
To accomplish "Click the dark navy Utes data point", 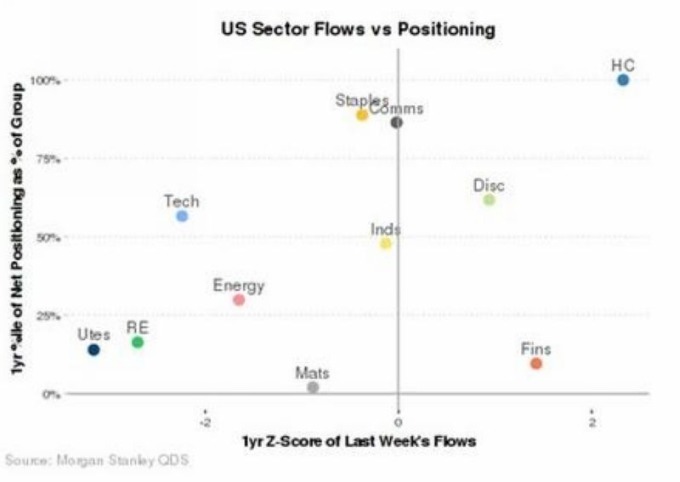I will pyautogui.click(x=94, y=350).
